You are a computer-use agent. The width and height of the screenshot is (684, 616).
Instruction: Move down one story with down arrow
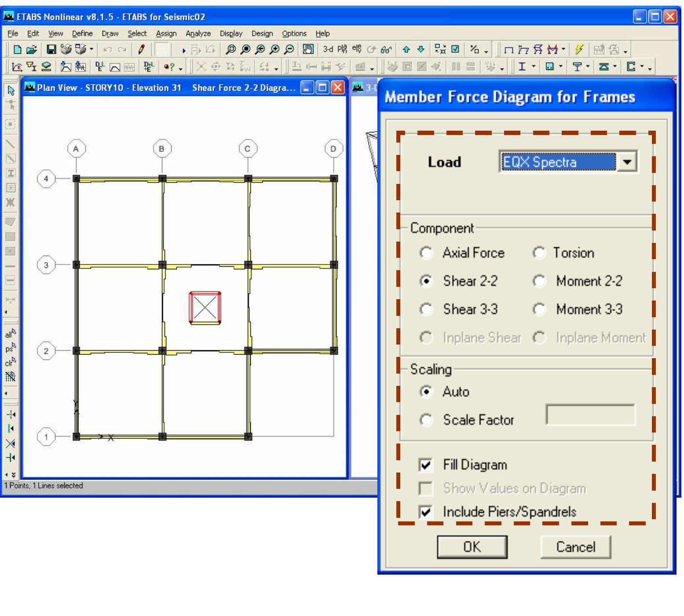click(x=421, y=49)
